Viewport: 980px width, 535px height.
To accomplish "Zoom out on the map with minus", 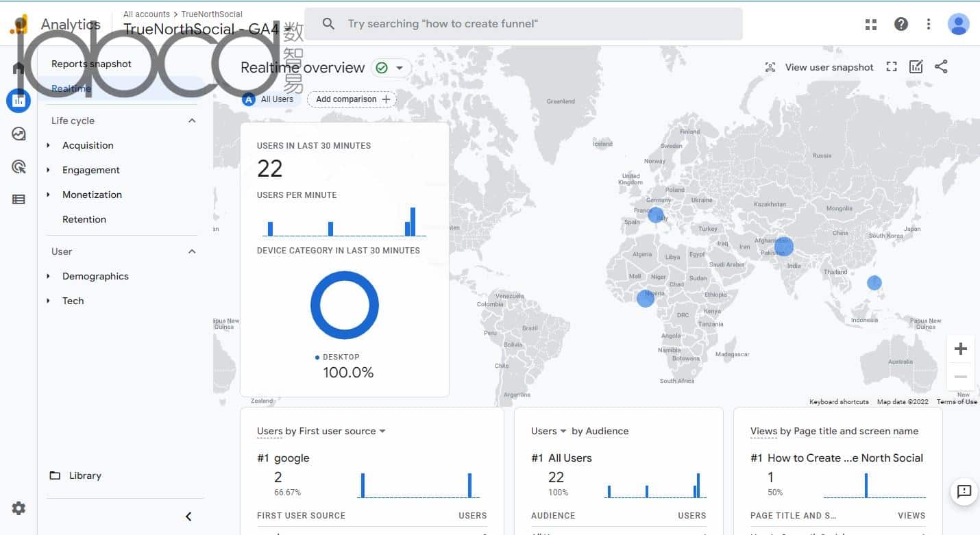I will click(961, 377).
